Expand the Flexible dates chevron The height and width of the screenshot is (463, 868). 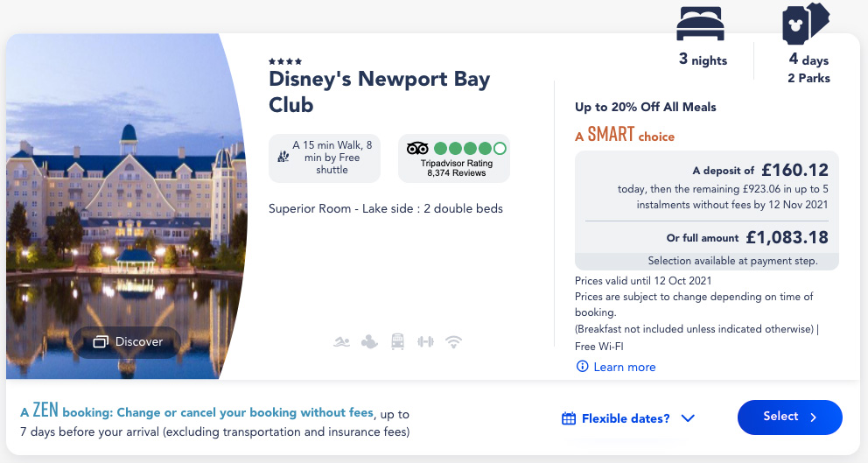(x=688, y=418)
